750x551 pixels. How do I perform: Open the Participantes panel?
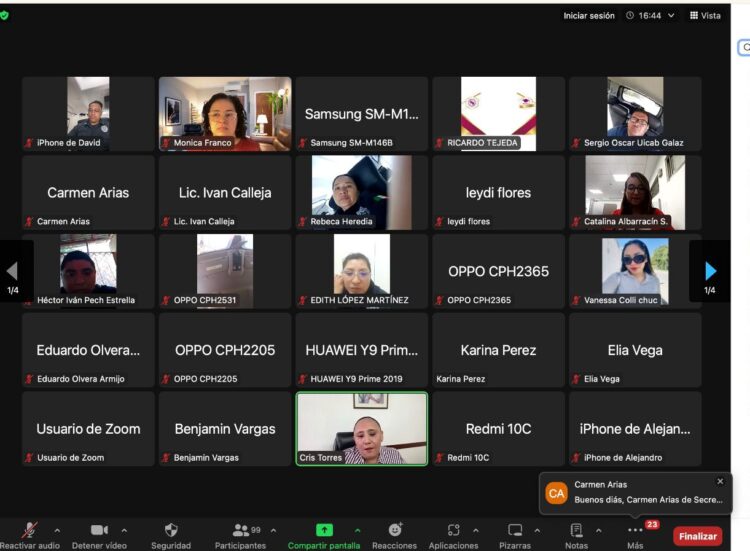[x=241, y=530]
